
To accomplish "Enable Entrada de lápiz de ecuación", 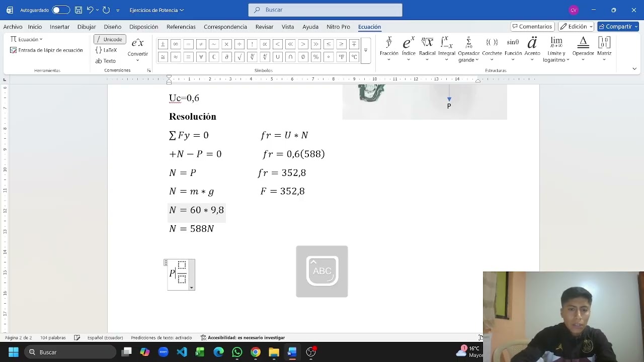I will tap(46, 50).
